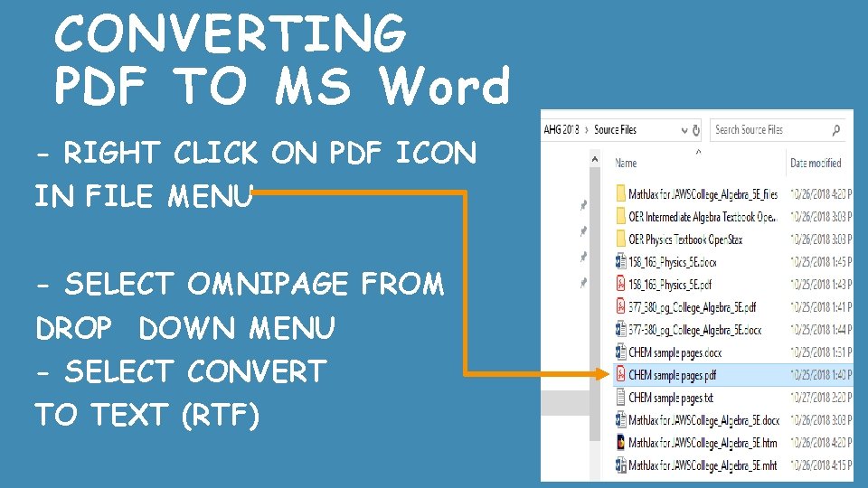The width and height of the screenshot is (868, 488).
Task: Select folder name MathJax for JAWSCollege_Algebra_5E_files
Action: click(x=703, y=194)
